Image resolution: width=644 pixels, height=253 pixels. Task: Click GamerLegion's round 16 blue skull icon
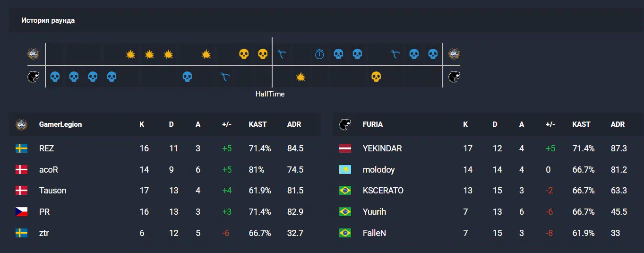pyautogui.click(x=338, y=54)
